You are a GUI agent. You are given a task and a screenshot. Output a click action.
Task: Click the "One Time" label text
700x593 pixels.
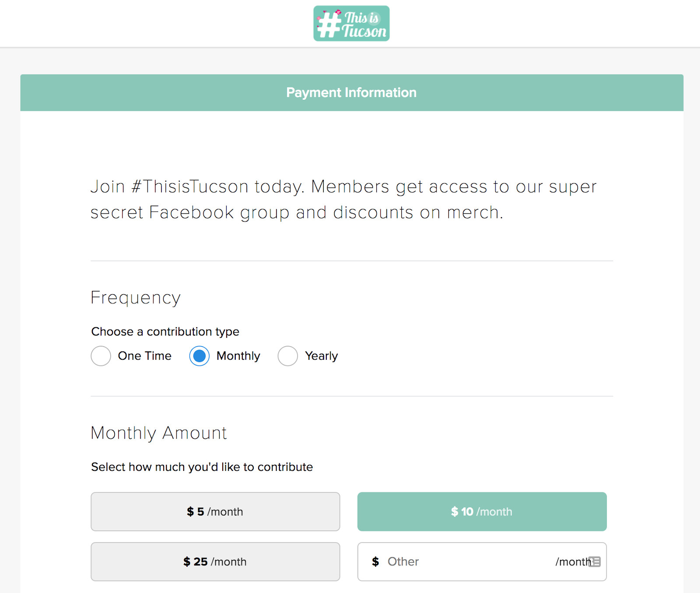click(x=144, y=356)
